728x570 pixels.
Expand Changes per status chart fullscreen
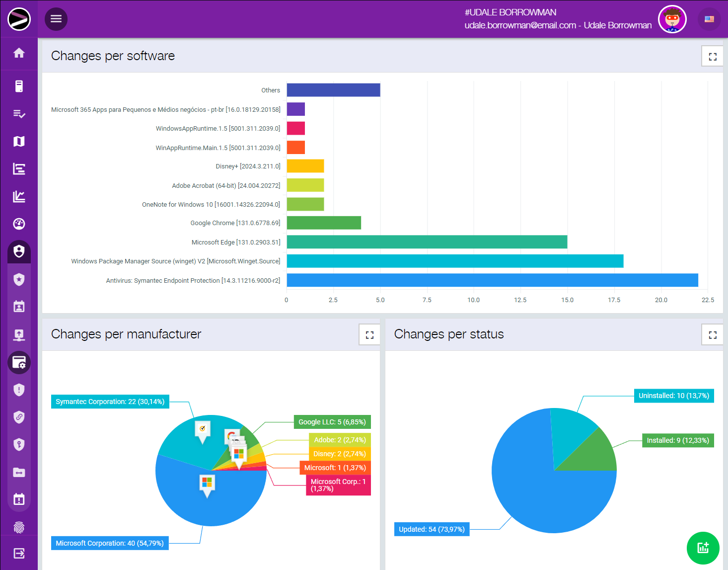coord(713,335)
